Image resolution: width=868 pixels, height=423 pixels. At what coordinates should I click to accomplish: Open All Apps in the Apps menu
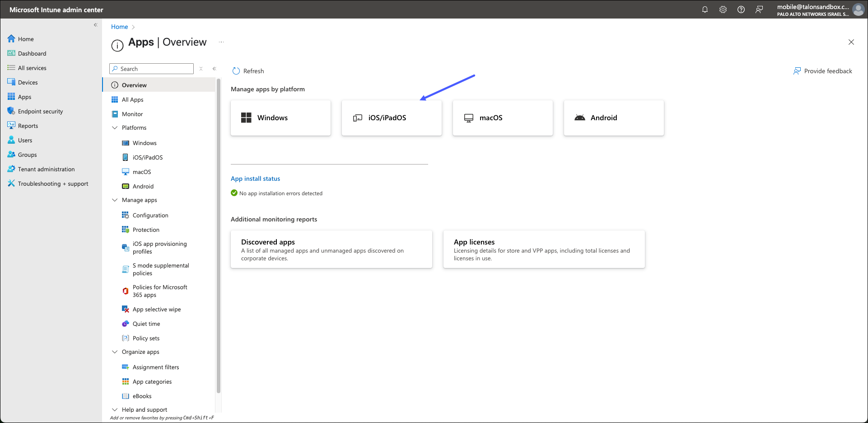(x=132, y=100)
